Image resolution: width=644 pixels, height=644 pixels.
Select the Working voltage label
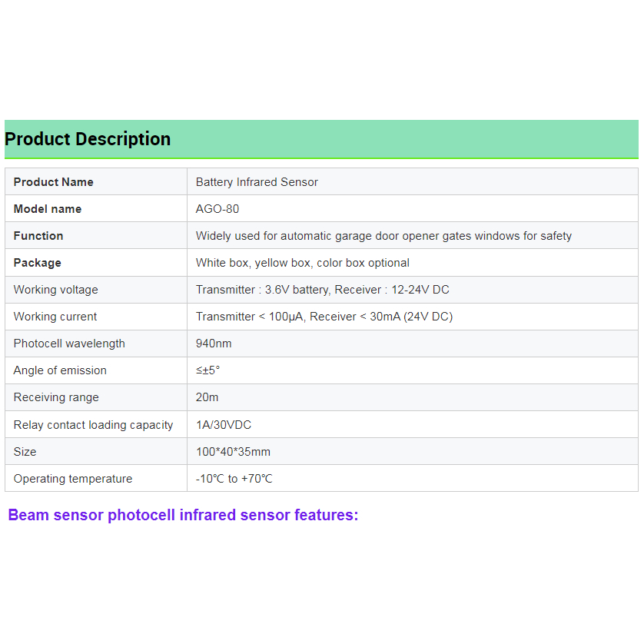pyautogui.click(x=56, y=290)
